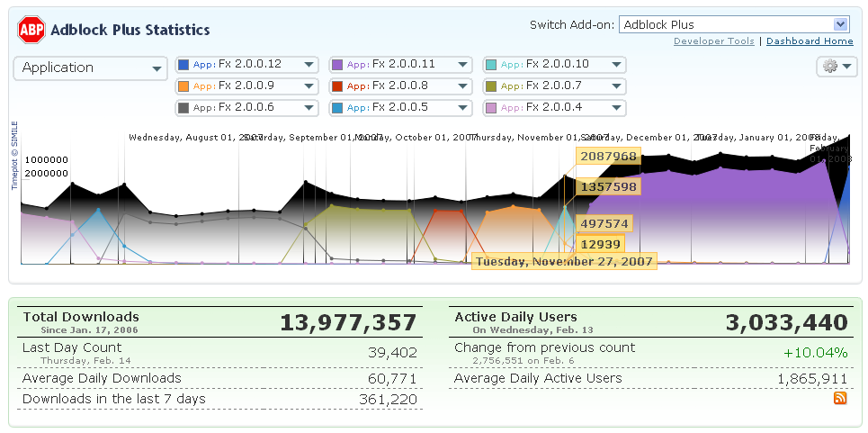Click the Total Downloads label
The height and width of the screenshot is (433, 868).
point(81,317)
